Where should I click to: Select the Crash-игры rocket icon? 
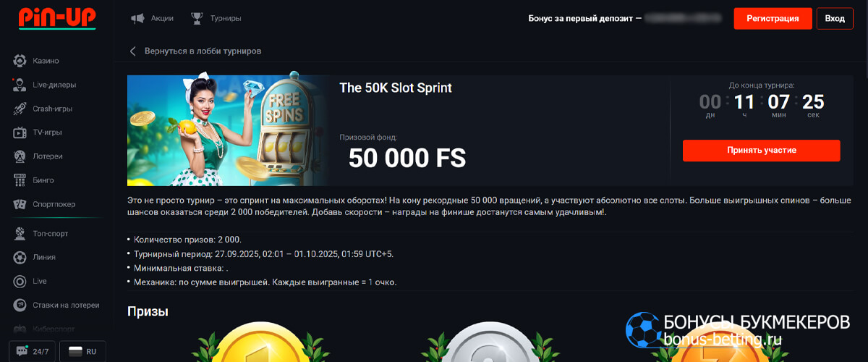20,109
